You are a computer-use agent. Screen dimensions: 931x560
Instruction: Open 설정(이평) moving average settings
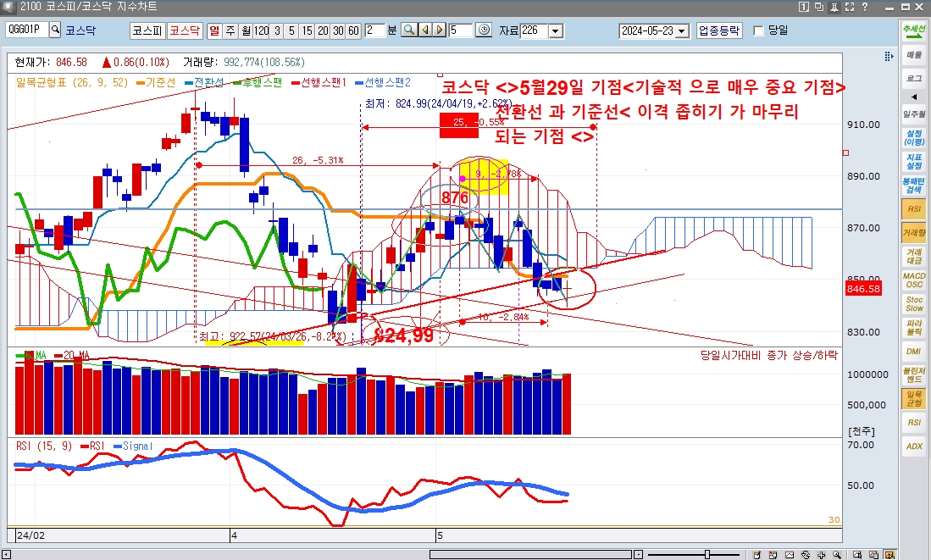pyautogui.click(x=914, y=138)
